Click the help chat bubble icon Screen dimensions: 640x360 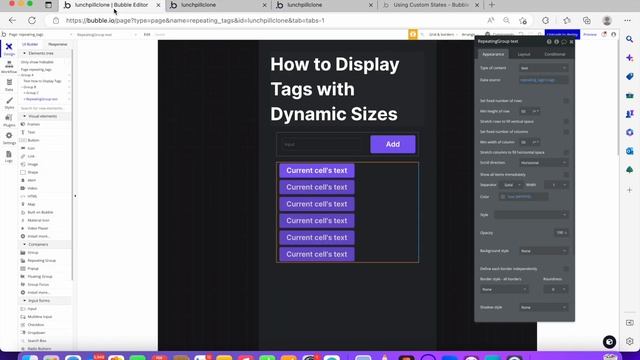[x=609, y=342]
